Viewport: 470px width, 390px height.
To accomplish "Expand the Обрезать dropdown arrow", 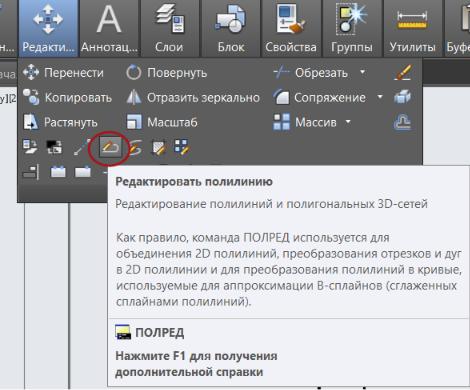I will (x=362, y=72).
